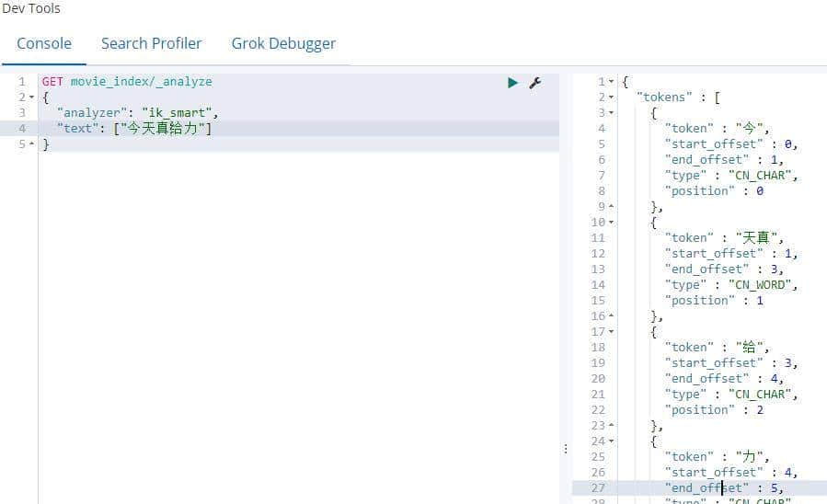Click "position" : 0 on response line 8
The image size is (827, 504).
[714, 191]
